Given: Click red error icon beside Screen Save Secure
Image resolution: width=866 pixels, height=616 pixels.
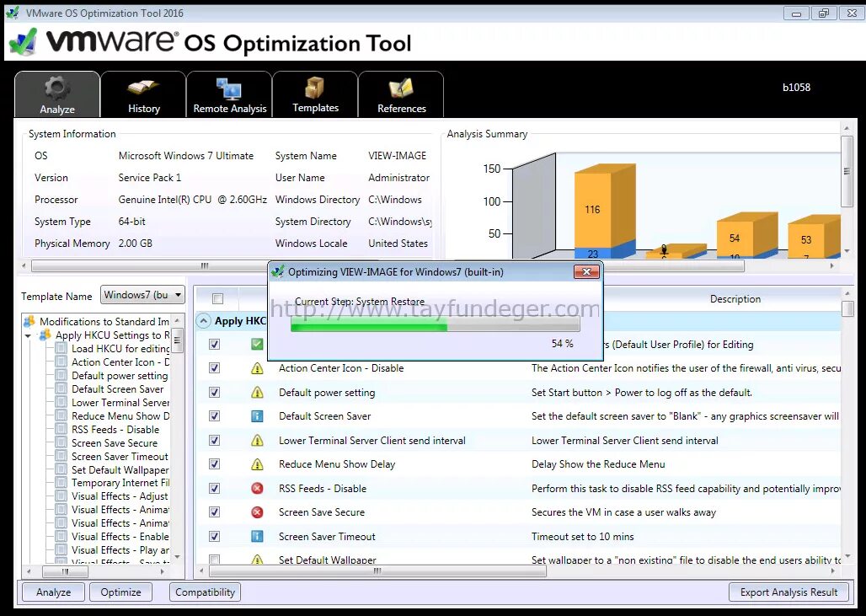Looking at the screenshot, I should click(x=257, y=512).
